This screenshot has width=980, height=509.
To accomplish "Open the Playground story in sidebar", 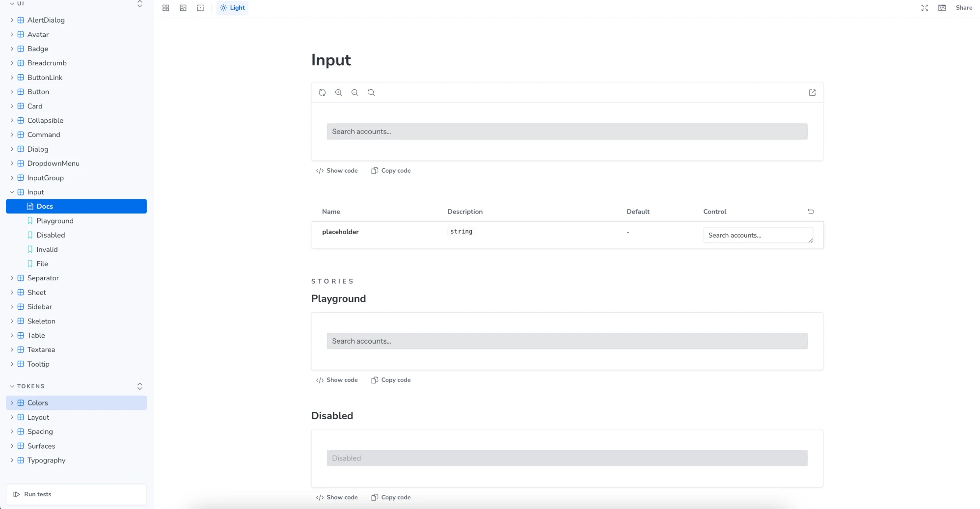I will point(54,221).
